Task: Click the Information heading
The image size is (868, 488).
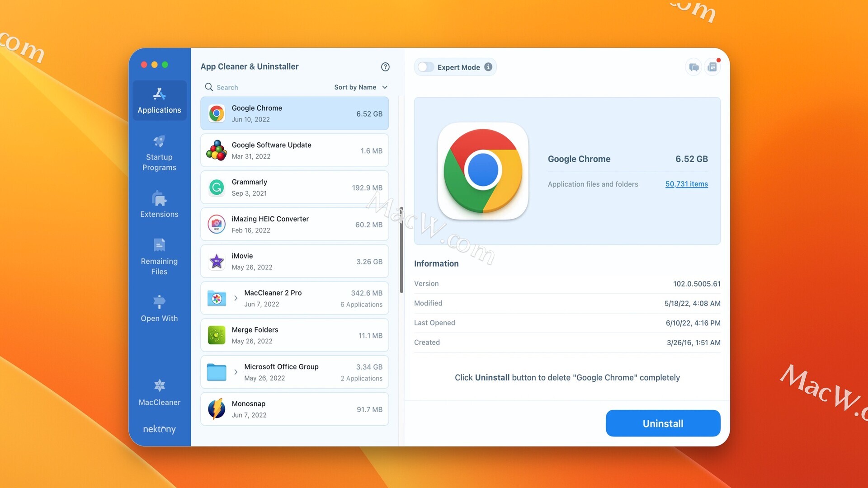Action: 436,263
